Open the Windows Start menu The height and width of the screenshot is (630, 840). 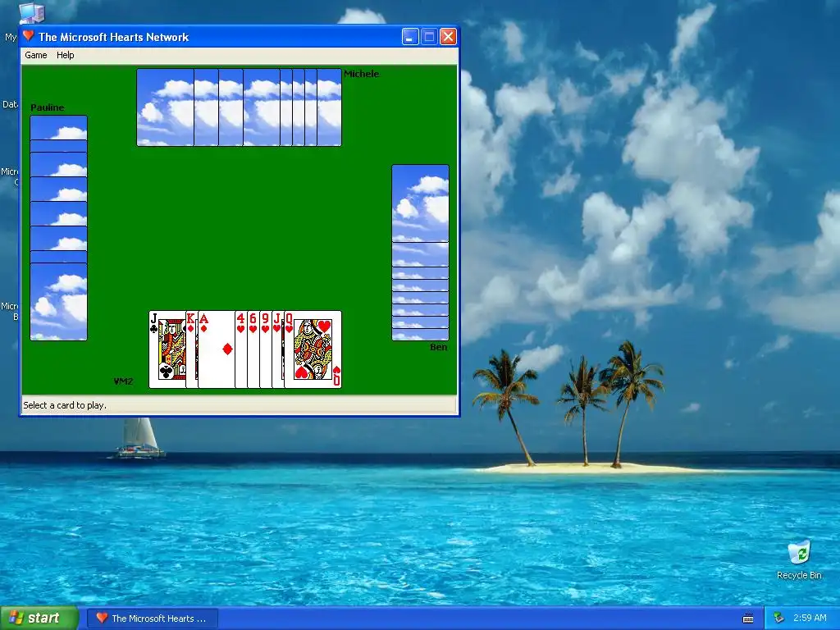coord(39,618)
